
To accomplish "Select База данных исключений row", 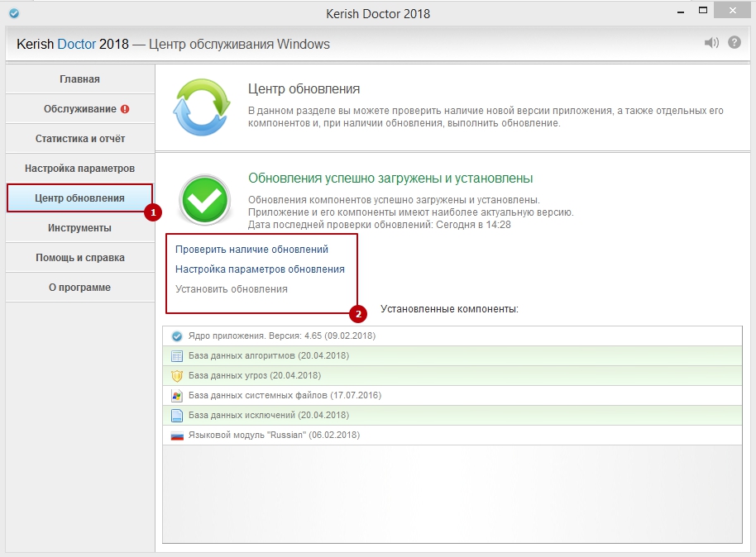I will [x=452, y=415].
